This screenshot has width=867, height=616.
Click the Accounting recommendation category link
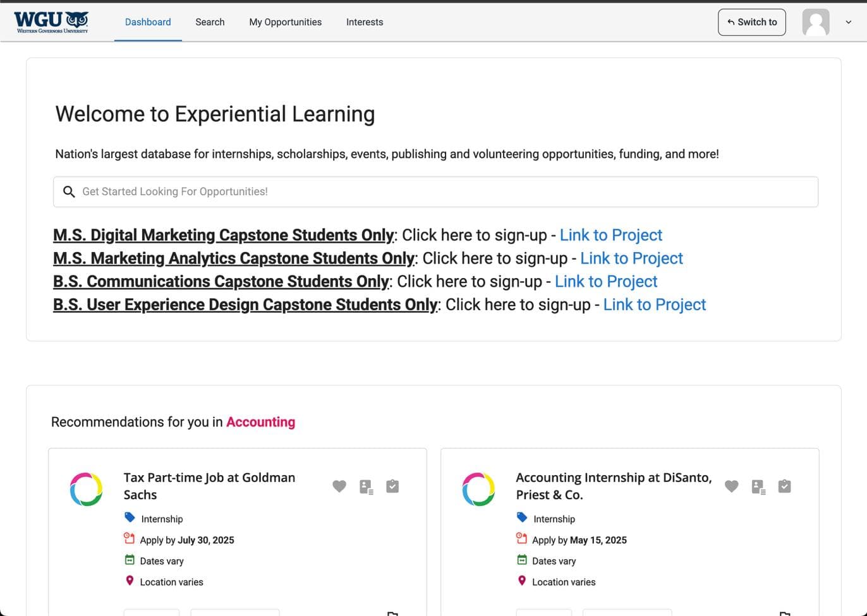pos(260,422)
